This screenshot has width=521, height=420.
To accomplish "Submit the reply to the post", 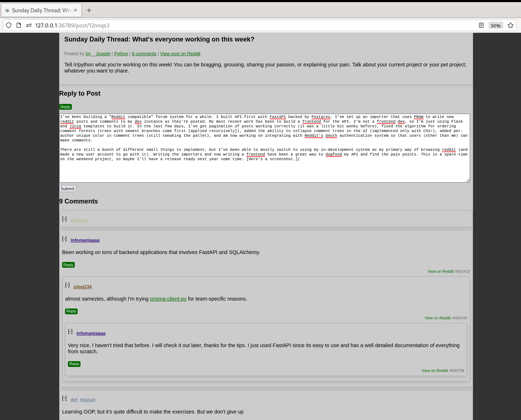I will 68,189.
